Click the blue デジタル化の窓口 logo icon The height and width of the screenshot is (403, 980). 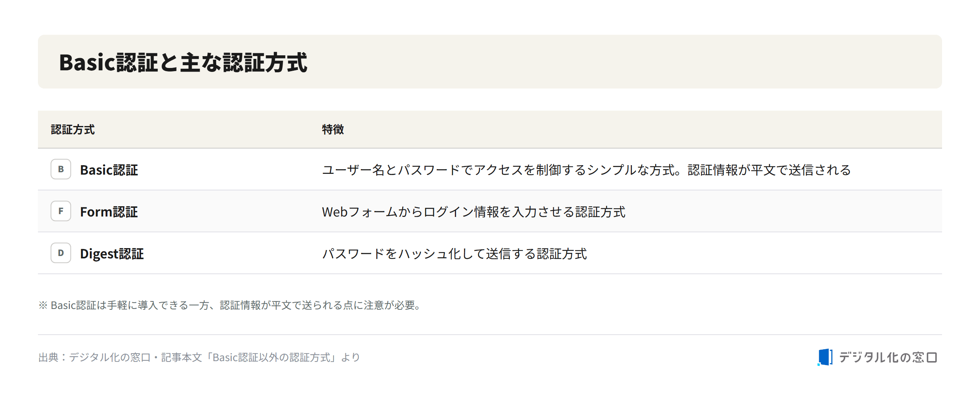tap(825, 357)
